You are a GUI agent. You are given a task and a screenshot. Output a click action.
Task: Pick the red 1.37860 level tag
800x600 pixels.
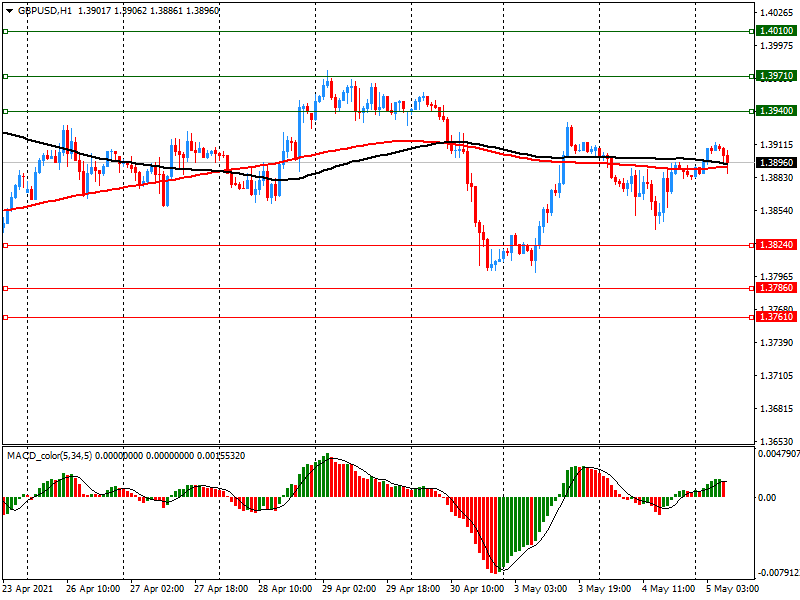coord(777,288)
